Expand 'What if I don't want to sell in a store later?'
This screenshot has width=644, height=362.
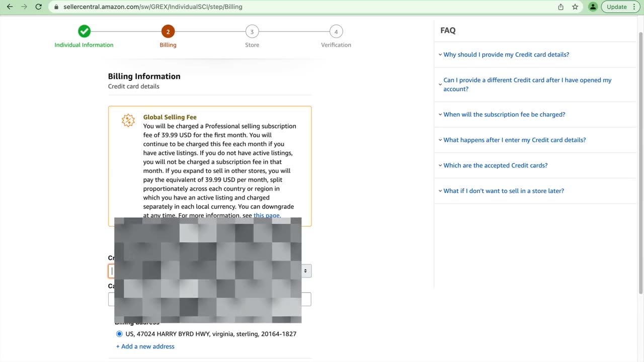504,191
